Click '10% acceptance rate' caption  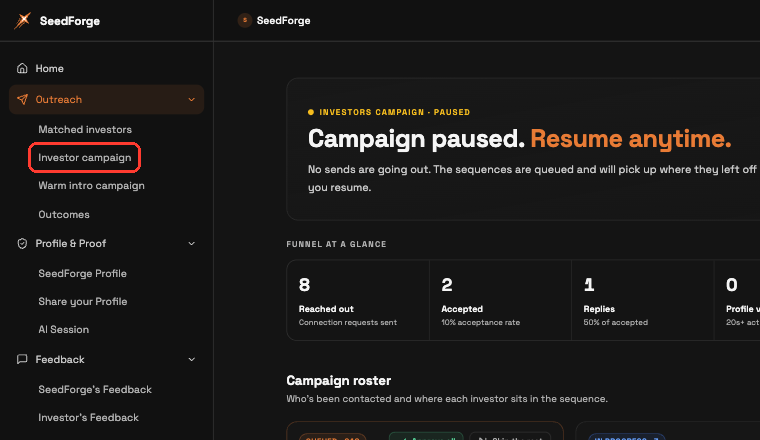(x=480, y=322)
